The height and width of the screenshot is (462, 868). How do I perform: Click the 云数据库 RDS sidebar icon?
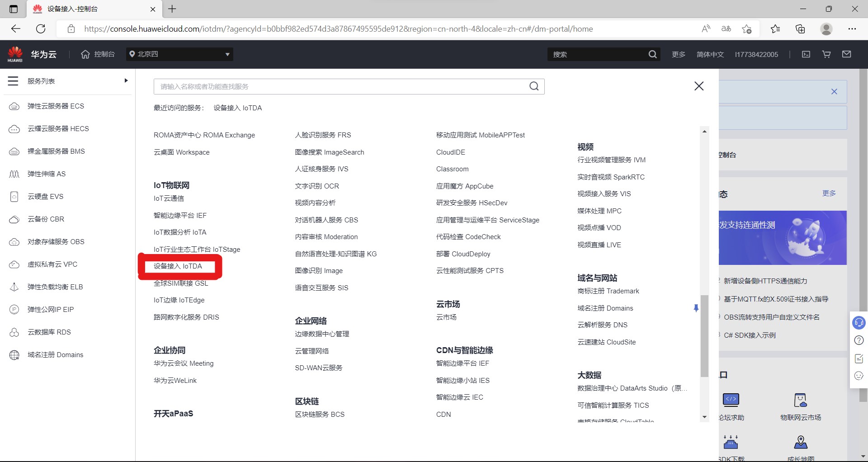pos(14,332)
